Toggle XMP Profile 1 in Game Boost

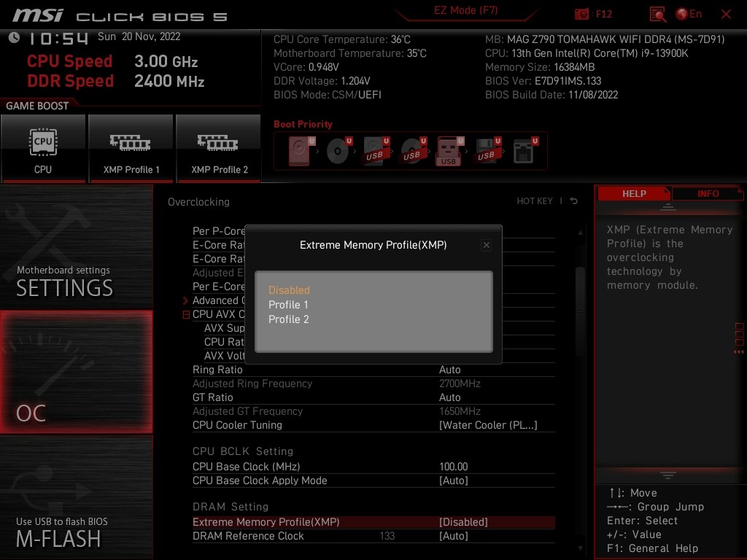pos(131,148)
